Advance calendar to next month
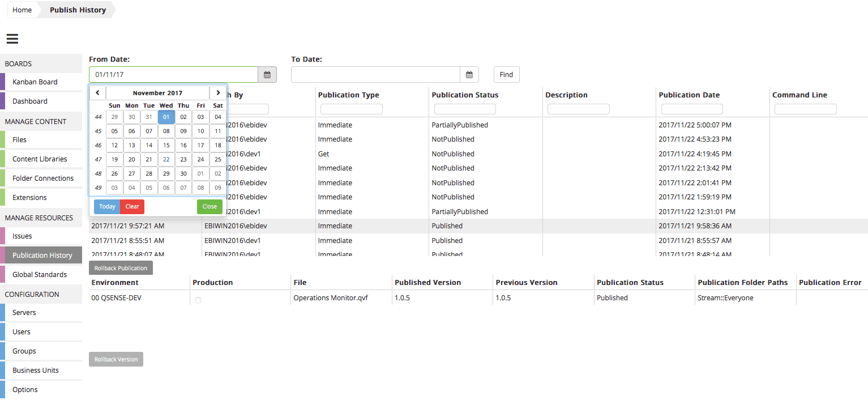This screenshot has width=868, height=400. pos(218,93)
